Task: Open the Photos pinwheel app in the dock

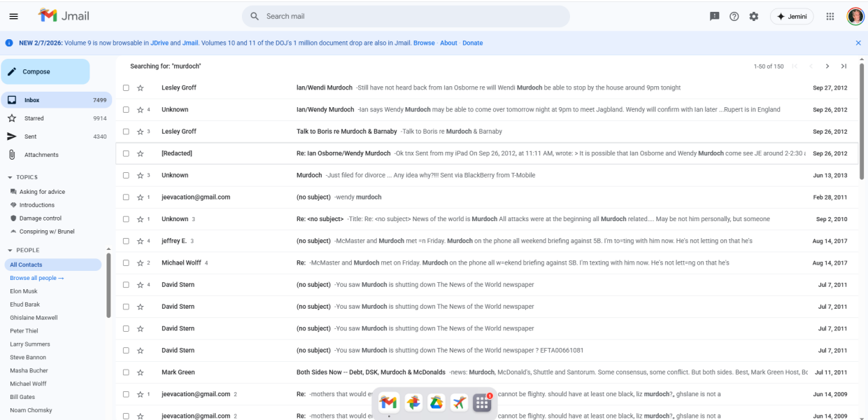Action: coord(413,402)
